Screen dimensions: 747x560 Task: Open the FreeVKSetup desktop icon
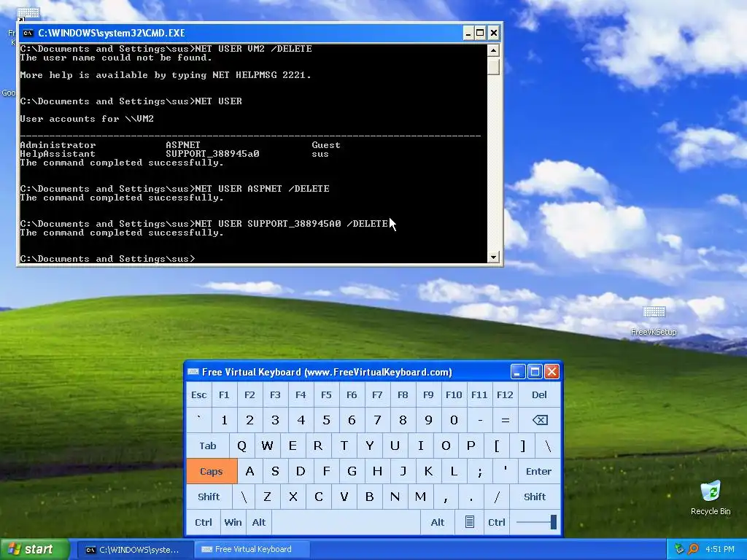tap(654, 321)
